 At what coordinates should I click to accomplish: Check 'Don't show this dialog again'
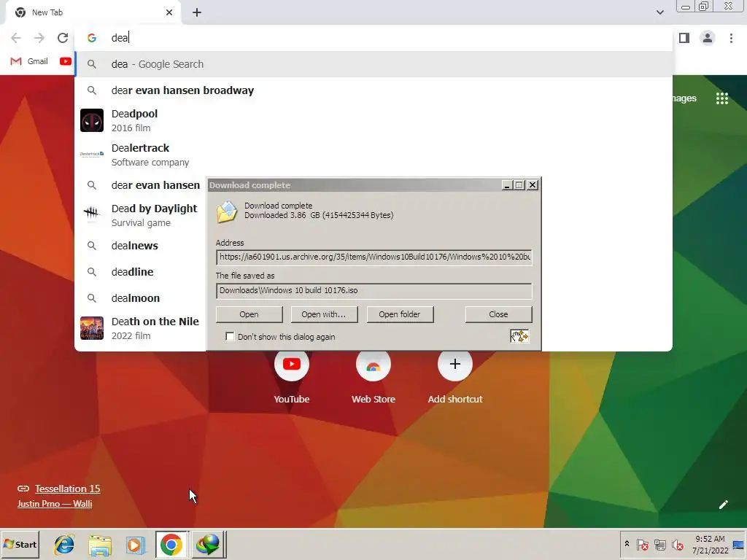tap(230, 337)
